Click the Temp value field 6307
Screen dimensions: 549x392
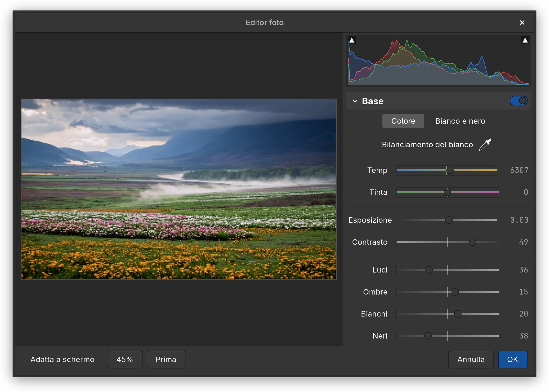pos(519,170)
